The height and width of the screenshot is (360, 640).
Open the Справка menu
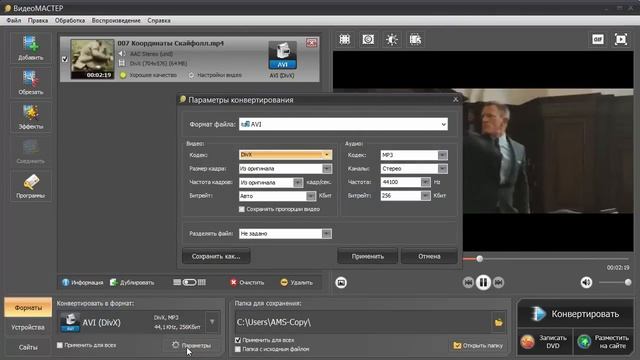click(x=159, y=20)
